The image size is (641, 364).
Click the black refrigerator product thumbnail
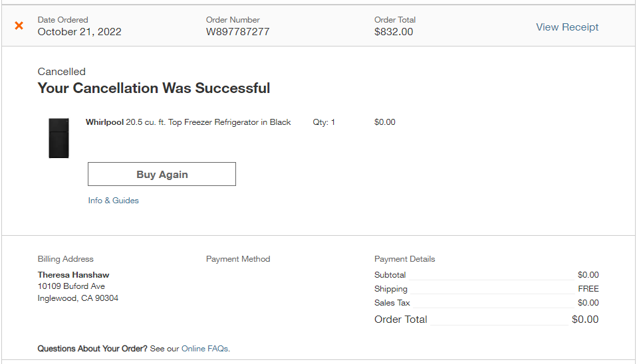[59, 138]
